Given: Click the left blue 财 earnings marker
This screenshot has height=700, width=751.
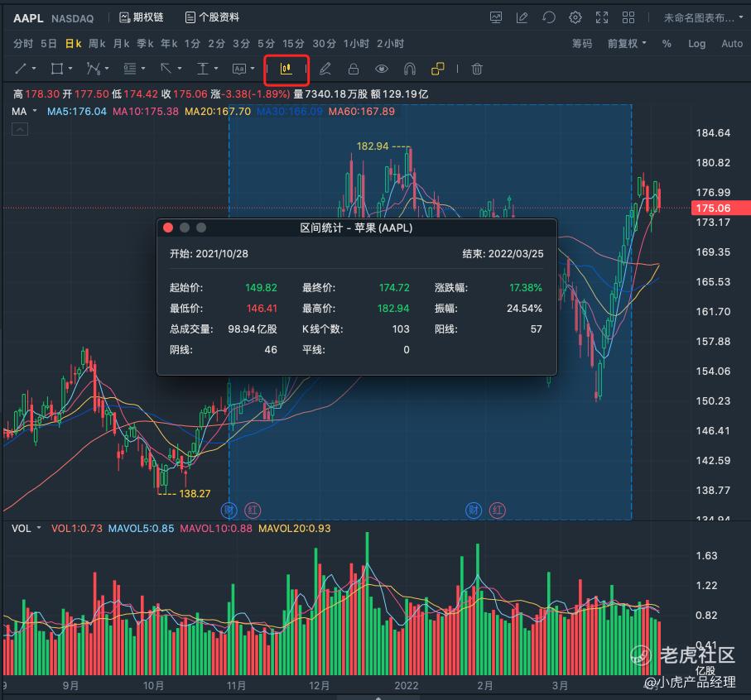Looking at the screenshot, I should pyautogui.click(x=229, y=510).
